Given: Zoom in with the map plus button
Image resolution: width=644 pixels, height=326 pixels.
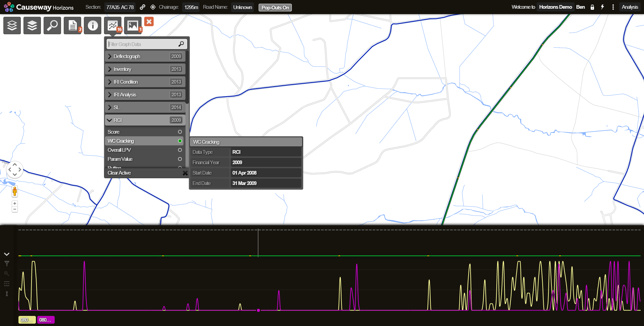Looking at the screenshot, I should [15, 203].
